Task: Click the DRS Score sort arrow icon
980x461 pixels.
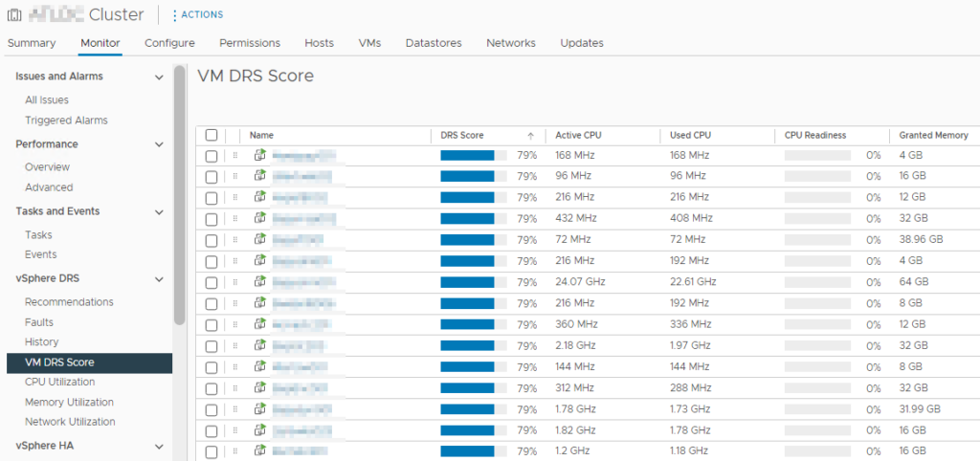Action: pos(530,136)
